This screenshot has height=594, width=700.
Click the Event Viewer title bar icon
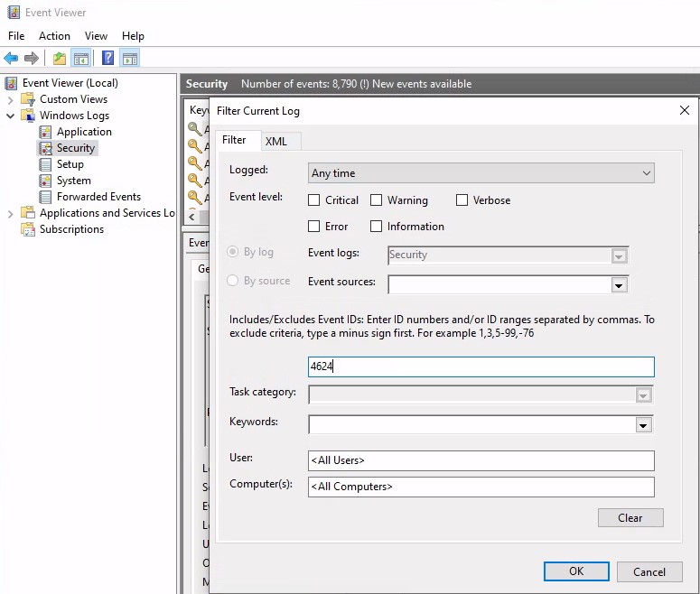(14, 12)
